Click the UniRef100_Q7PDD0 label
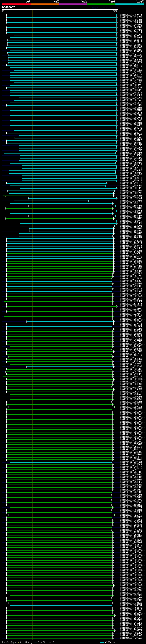Viewport: 146px width, 644px height. click(x=131, y=266)
